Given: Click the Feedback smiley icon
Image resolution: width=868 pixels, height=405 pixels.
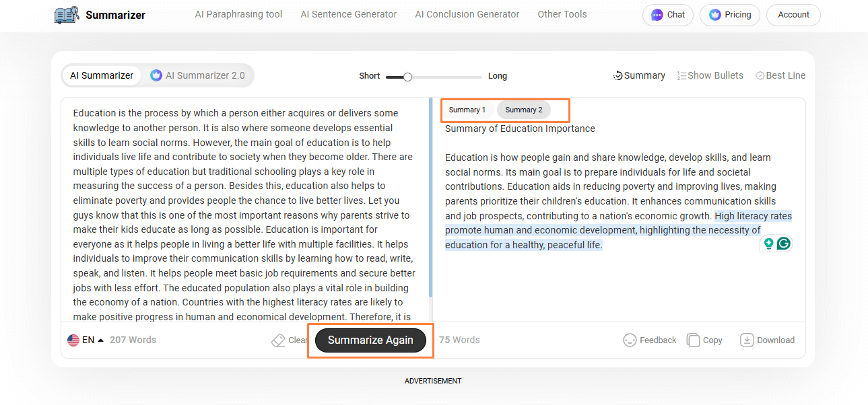Looking at the screenshot, I should [630, 340].
